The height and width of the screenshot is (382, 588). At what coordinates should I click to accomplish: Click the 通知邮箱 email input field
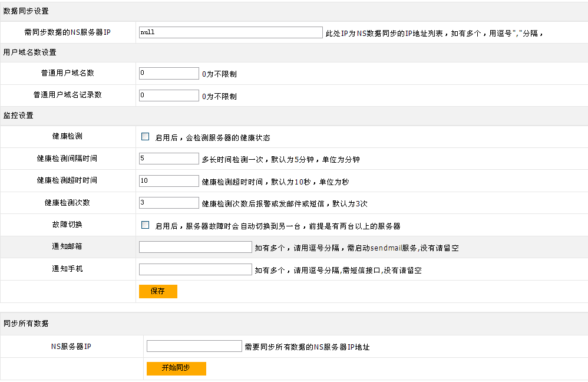196,248
